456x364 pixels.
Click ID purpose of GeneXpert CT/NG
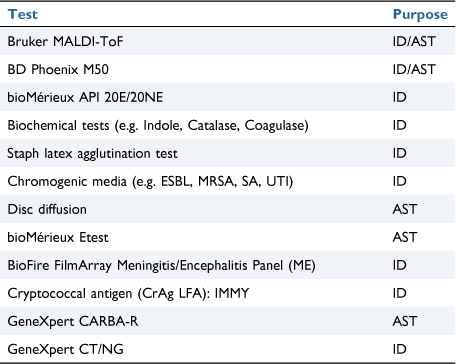click(400, 349)
